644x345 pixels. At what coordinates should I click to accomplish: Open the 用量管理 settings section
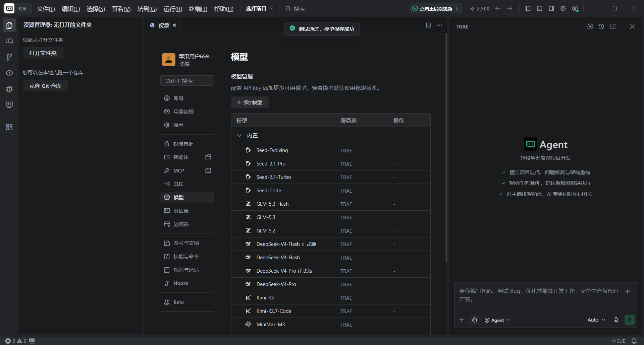(187, 112)
